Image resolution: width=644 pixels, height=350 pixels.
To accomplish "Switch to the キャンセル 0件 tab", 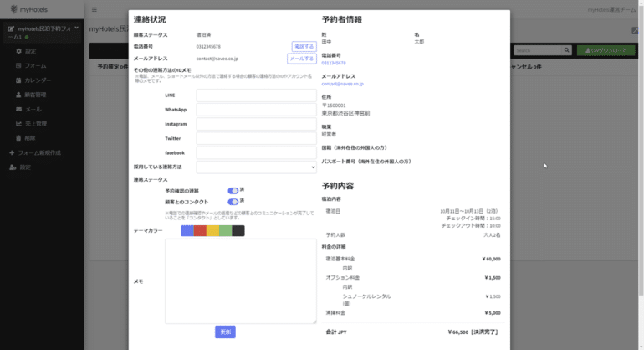I will (526, 67).
